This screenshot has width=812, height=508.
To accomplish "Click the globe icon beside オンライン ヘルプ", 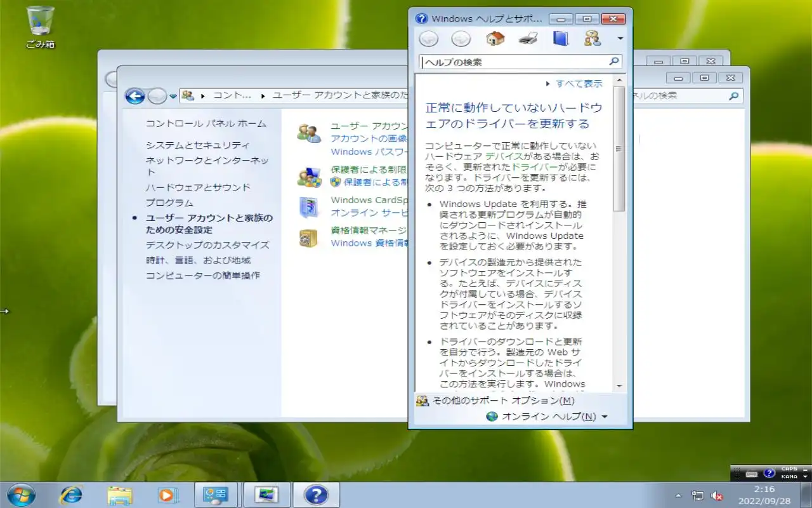I will (x=492, y=417).
